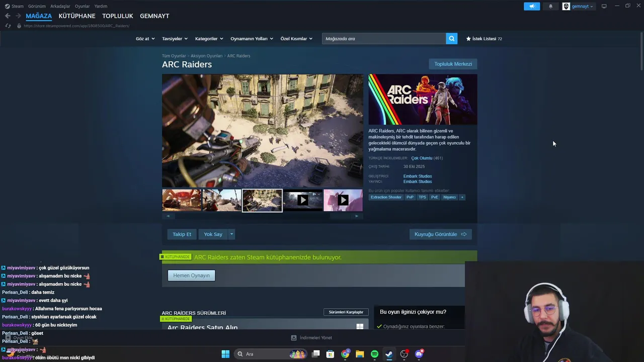
Task: Click Sürümleri Karşılaştır button
Action: [346, 312]
